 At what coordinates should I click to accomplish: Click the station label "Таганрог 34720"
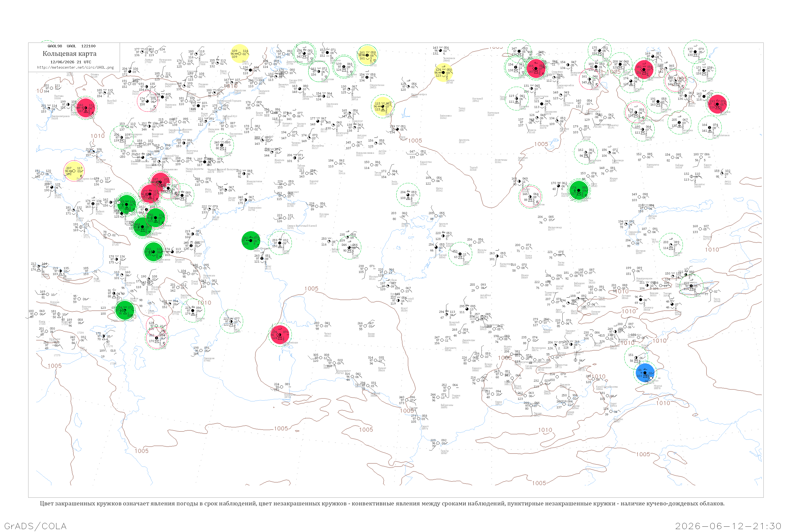[x=101, y=161]
